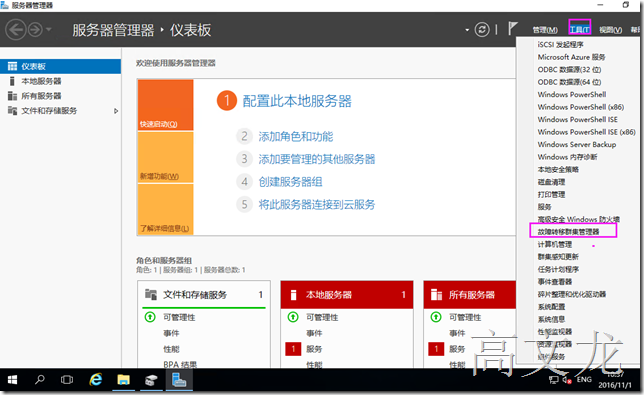
Task: Select iSCSI 发起程序 from tools menu
Action: [x=560, y=44]
